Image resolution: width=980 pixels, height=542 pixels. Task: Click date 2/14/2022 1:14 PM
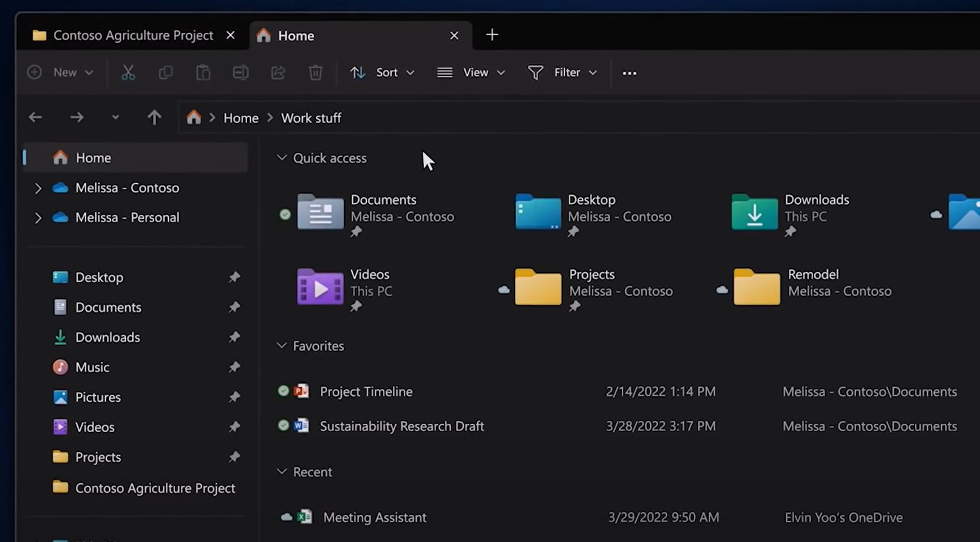pos(661,391)
